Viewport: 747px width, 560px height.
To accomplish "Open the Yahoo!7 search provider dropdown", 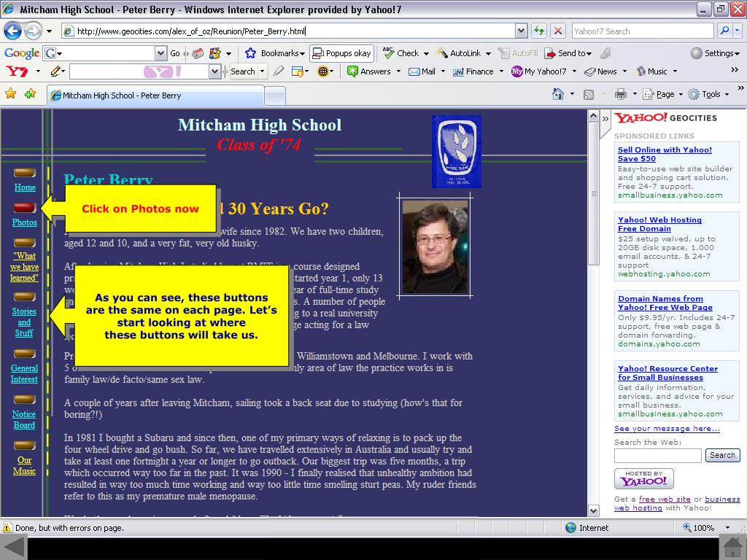I will [x=738, y=31].
